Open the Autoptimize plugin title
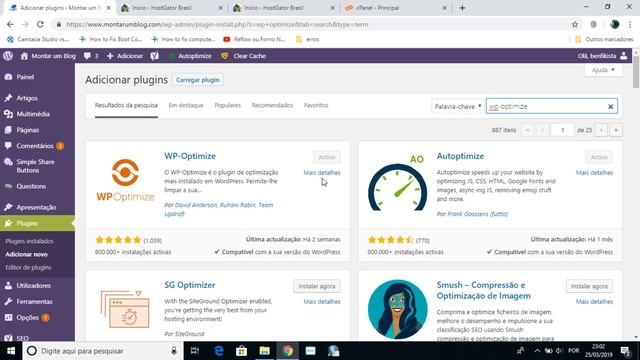This screenshot has height=360, width=640. (460, 156)
